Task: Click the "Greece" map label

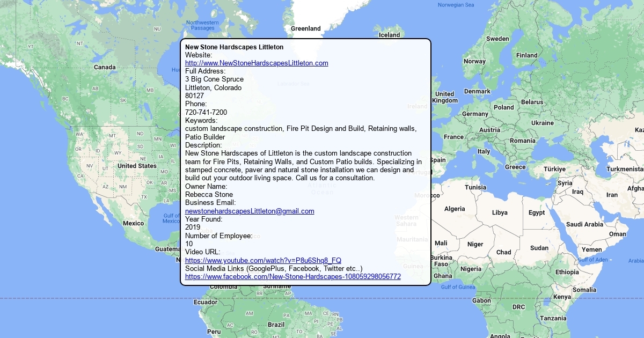Action: 515,167
